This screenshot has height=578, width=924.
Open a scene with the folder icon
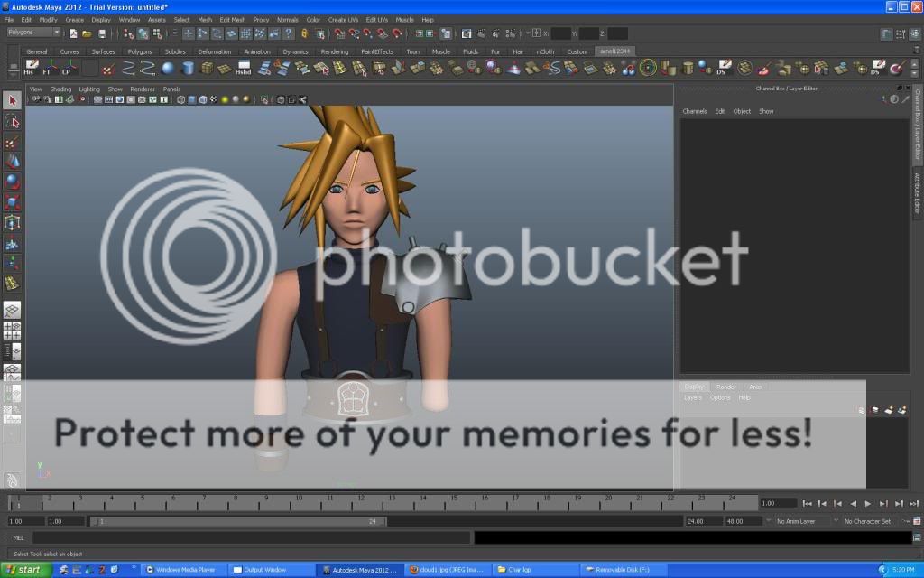point(88,33)
